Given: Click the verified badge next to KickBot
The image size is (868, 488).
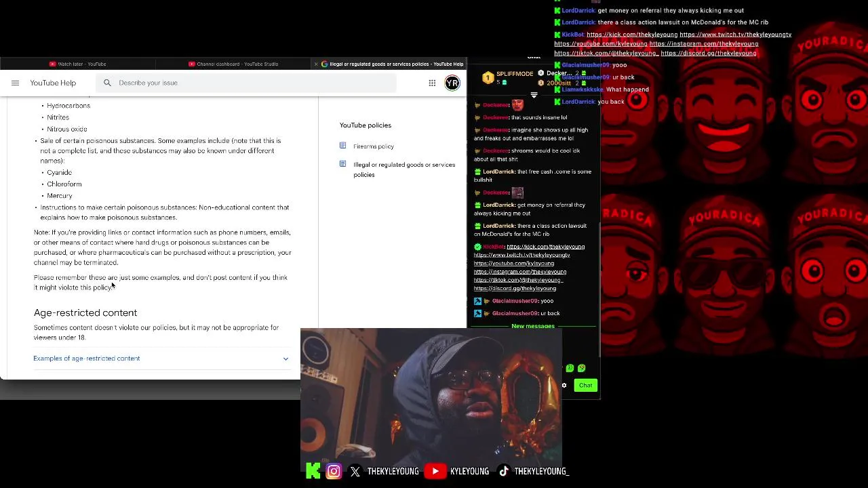Looking at the screenshot, I should [x=477, y=247].
